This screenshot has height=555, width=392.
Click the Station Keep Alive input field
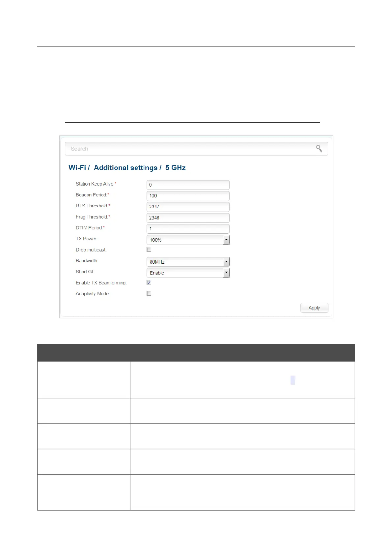click(x=188, y=185)
